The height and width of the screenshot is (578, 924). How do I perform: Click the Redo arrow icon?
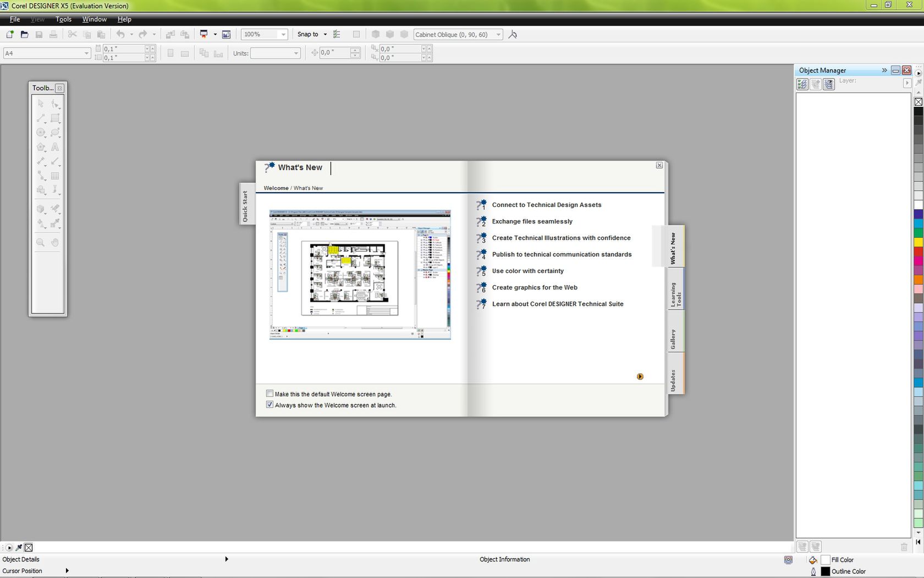[143, 34]
